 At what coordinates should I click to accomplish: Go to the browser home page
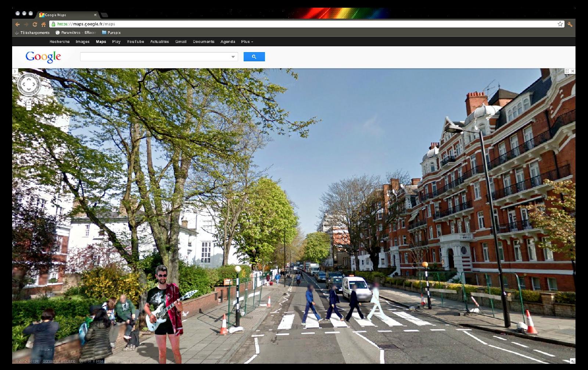[x=43, y=24]
